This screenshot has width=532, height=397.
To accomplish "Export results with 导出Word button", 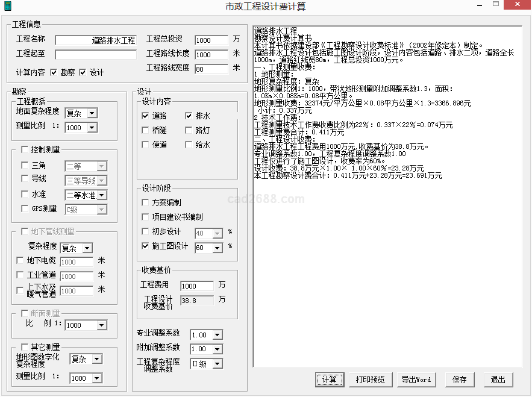I will coord(416,380).
